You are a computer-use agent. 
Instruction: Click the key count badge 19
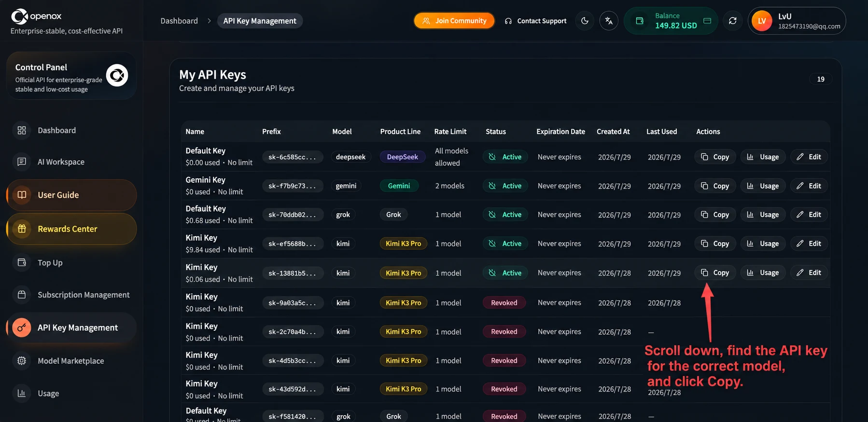tap(821, 79)
